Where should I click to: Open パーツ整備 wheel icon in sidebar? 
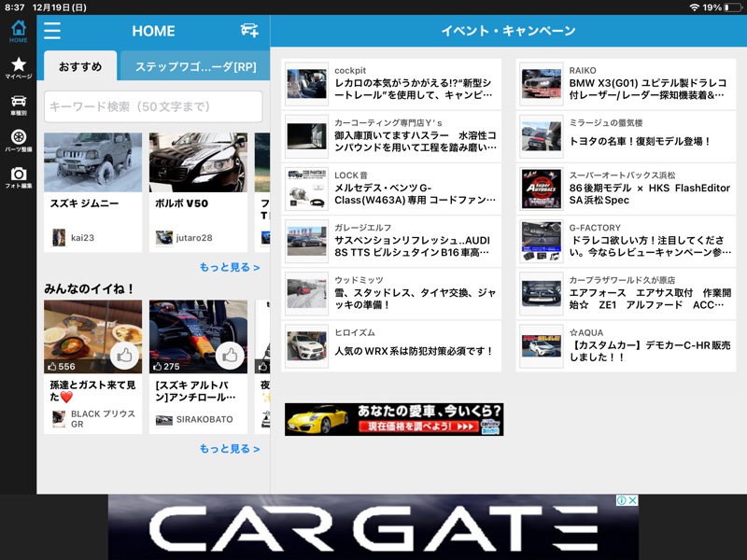pyautogui.click(x=18, y=141)
